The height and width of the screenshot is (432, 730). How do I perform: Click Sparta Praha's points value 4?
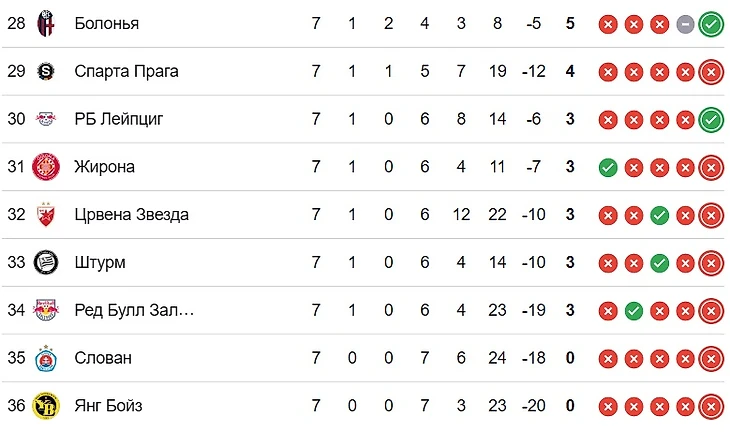(x=570, y=71)
